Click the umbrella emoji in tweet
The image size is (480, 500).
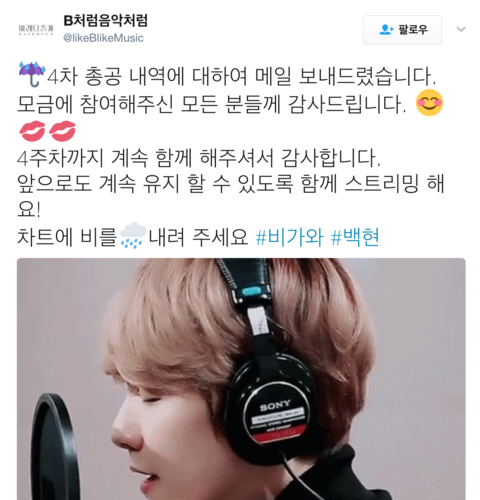pos(32,74)
